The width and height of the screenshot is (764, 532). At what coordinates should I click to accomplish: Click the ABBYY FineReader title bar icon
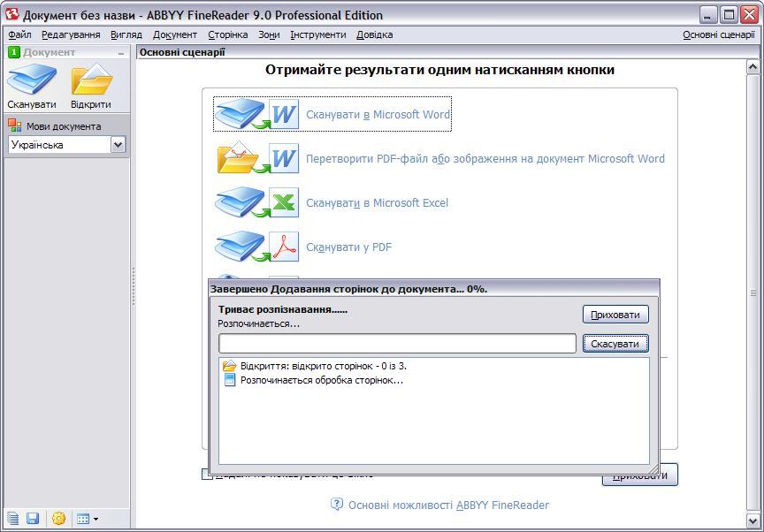[11, 14]
